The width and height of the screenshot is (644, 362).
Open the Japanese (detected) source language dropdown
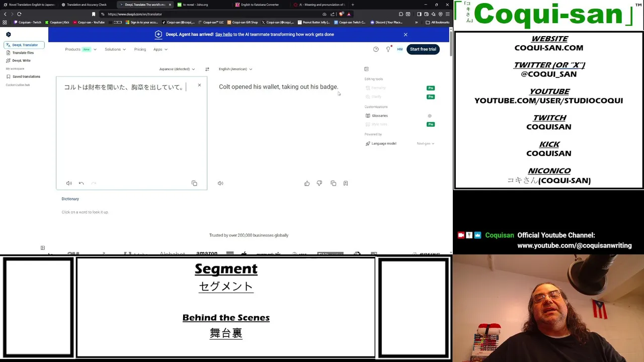[x=177, y=69]
